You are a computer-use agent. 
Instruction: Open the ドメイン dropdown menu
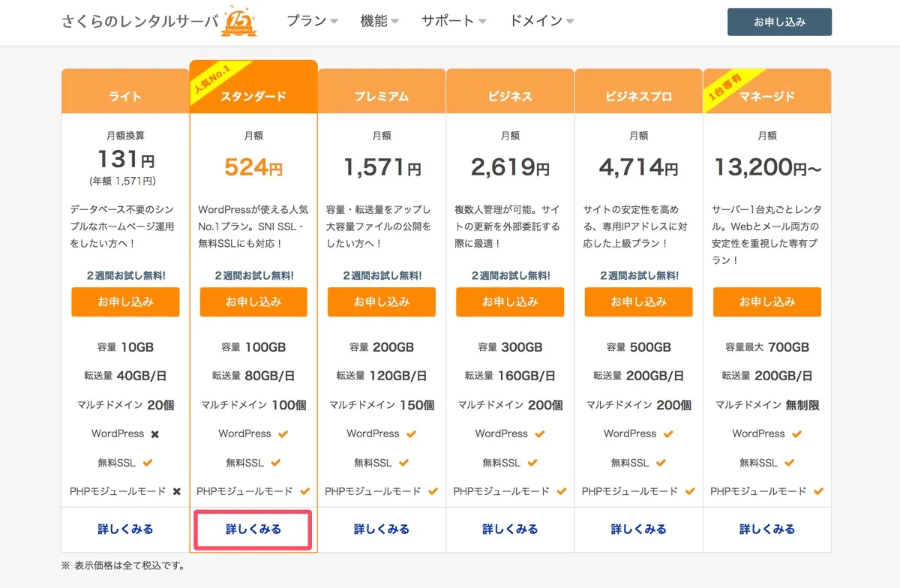(x=541, y=21)
